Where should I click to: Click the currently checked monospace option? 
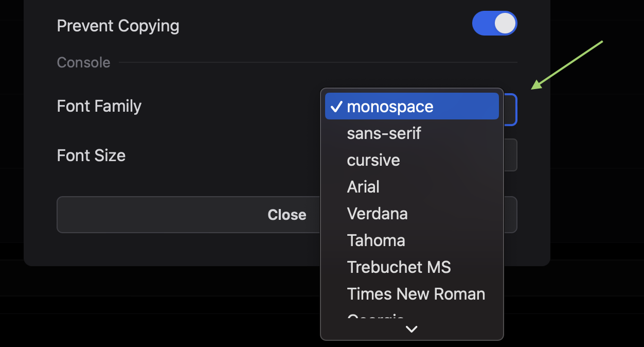[390, 106]
